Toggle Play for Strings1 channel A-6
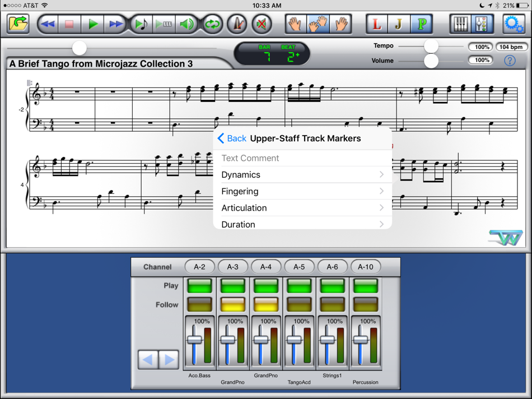This screenshot has width=532, height=399. coord(332,286)
